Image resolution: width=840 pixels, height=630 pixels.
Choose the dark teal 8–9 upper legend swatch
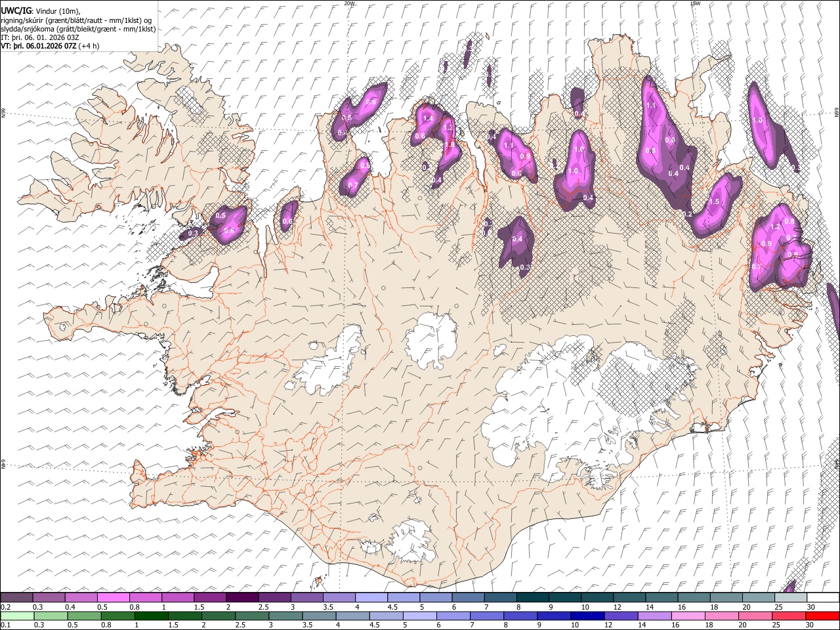(533, 597)
